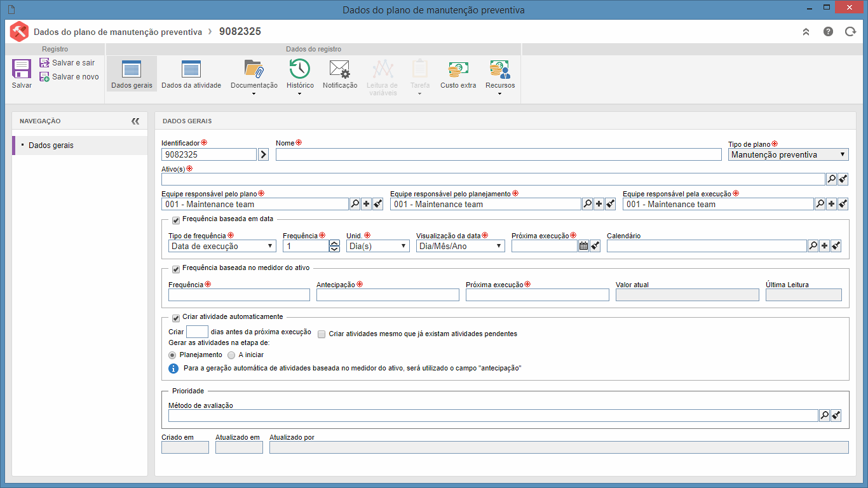Search Calendário with magnifier icon
868x488 pixels.
pyautogui.click(x=813, y=246)
